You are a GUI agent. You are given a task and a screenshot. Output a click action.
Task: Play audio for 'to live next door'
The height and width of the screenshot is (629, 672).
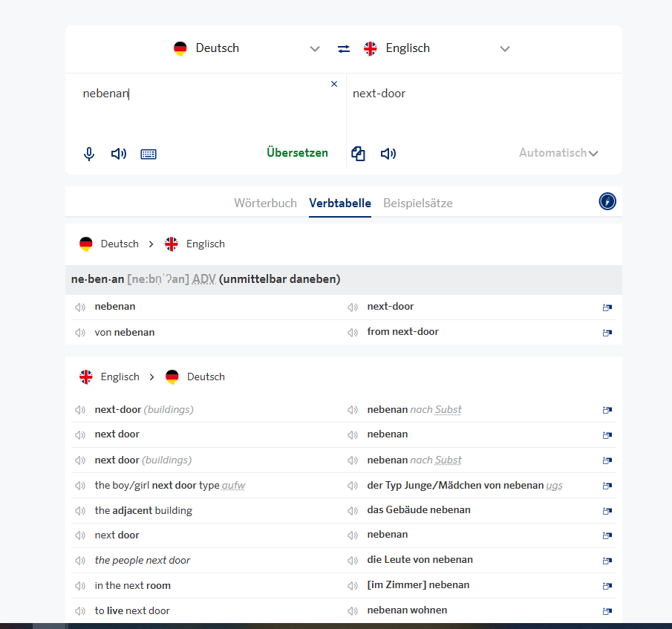[80, 611]
